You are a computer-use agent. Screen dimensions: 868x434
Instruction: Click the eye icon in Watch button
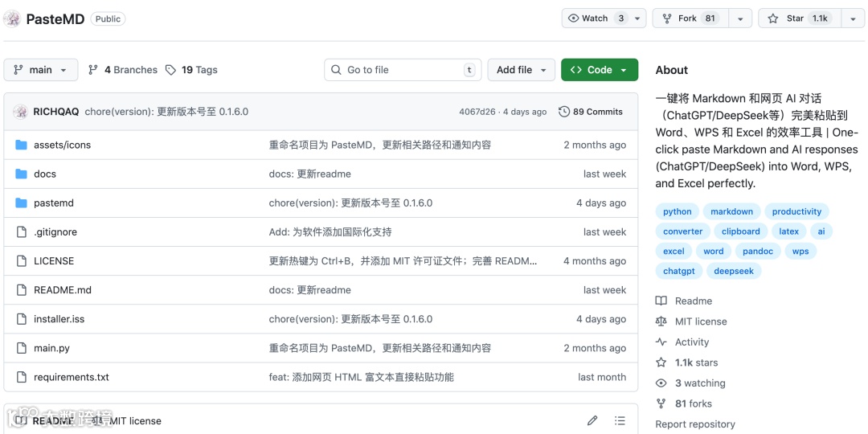pos(574,18)
